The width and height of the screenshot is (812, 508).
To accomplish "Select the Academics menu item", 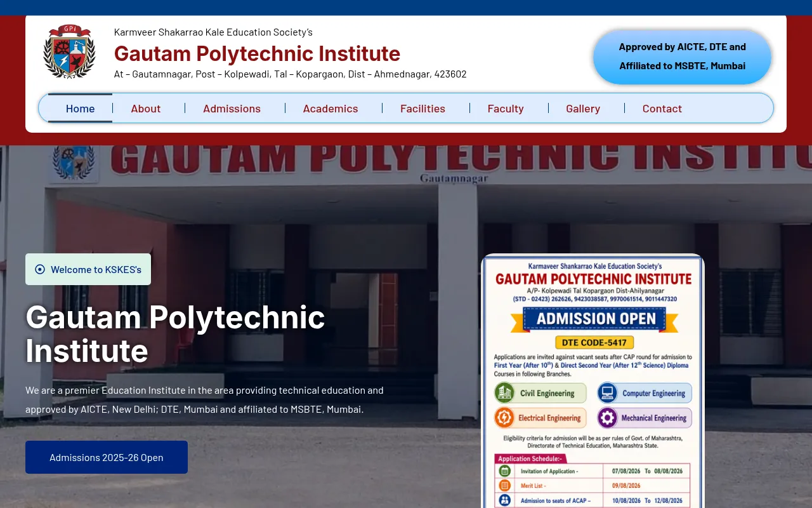I will tap(331, 108).
